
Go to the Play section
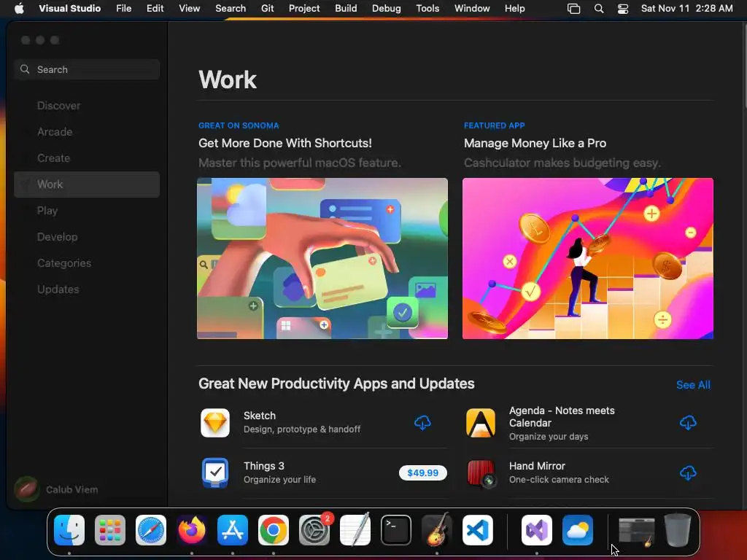pos(87,211)
